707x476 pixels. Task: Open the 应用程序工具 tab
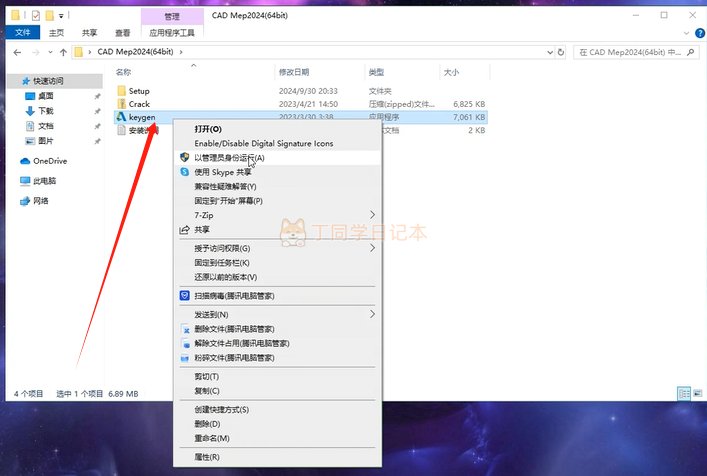(172, 33)
